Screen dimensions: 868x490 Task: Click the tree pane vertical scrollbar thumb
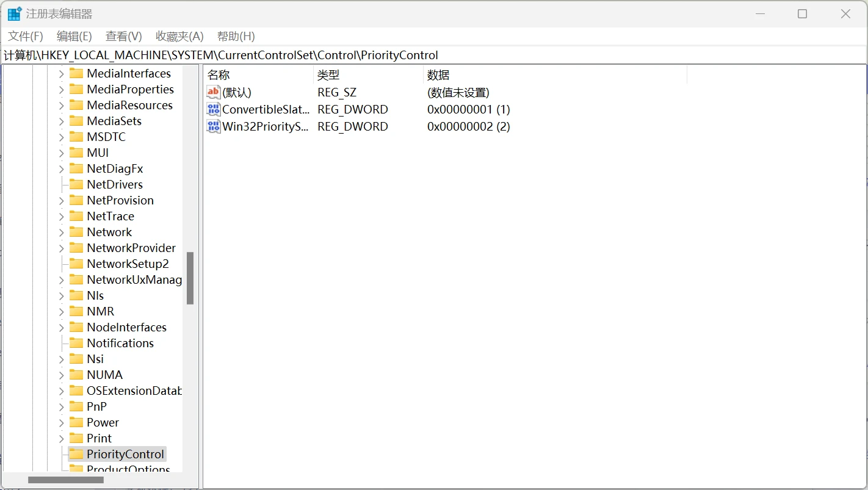[190, 278]
